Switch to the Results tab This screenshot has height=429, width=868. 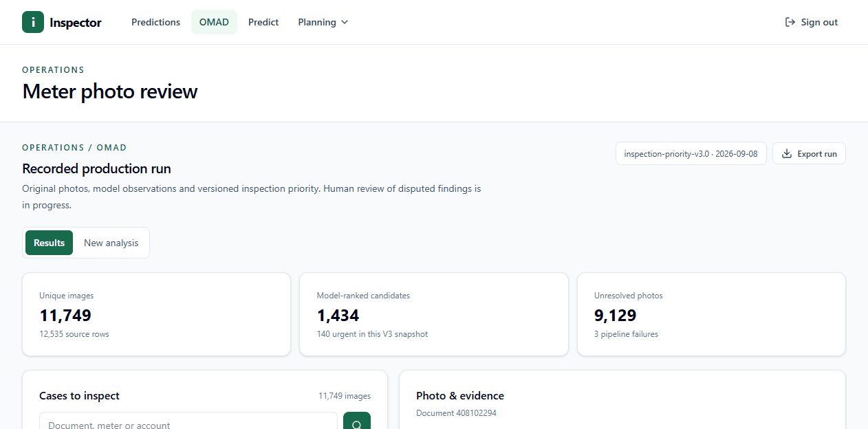pos(49,243)
